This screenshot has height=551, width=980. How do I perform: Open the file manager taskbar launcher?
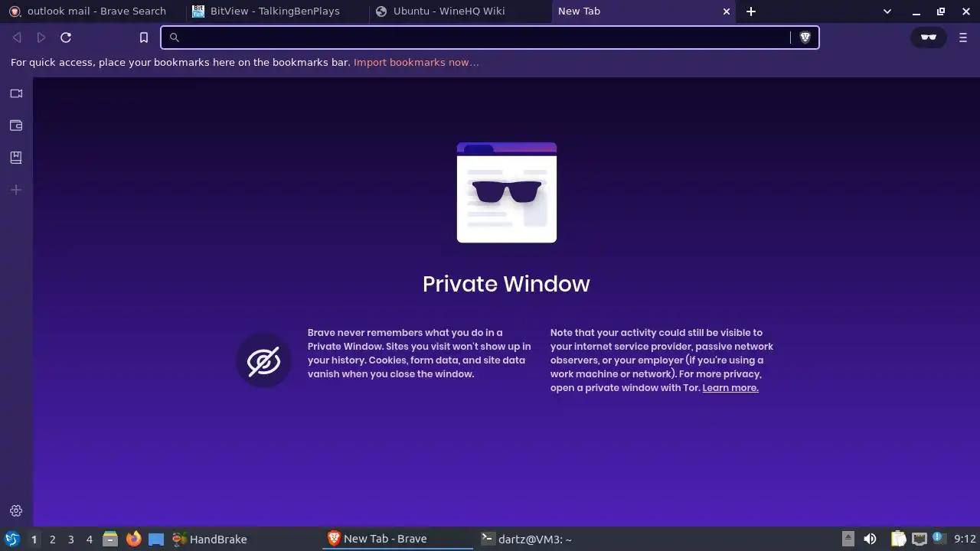pos(110,540)
